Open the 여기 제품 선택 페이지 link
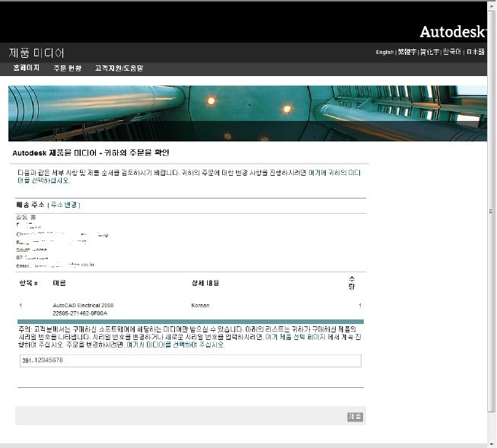Viewport: 497px width, 448px height. 295,337
